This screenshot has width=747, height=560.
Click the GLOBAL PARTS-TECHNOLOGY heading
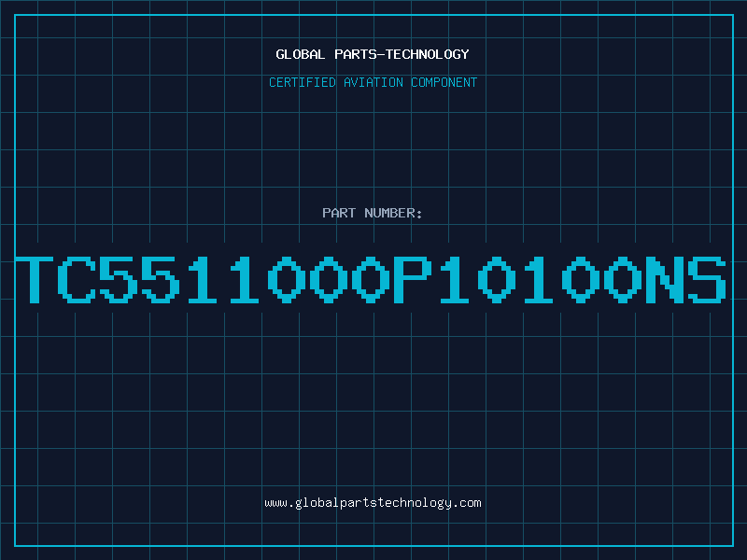tap(373, 54)
